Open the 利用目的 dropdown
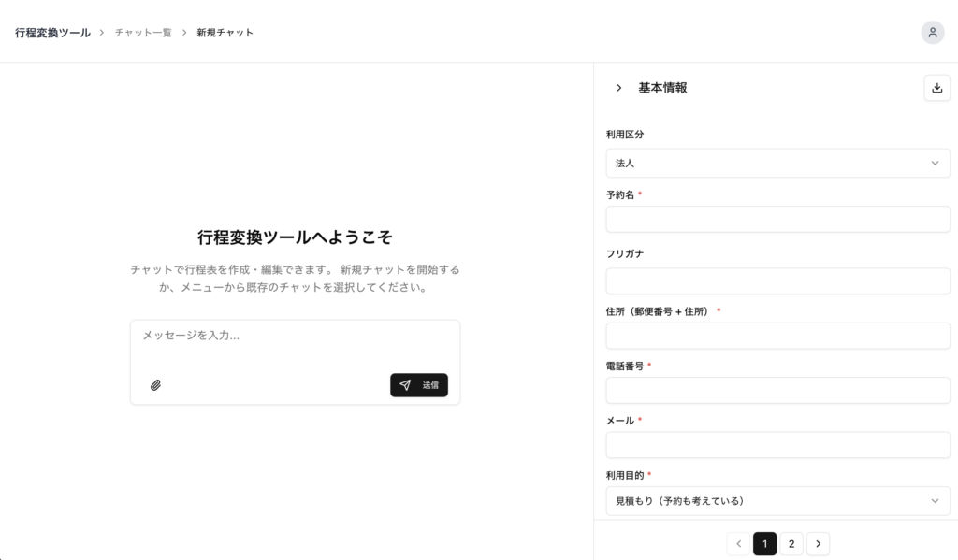 coord(777,501)
